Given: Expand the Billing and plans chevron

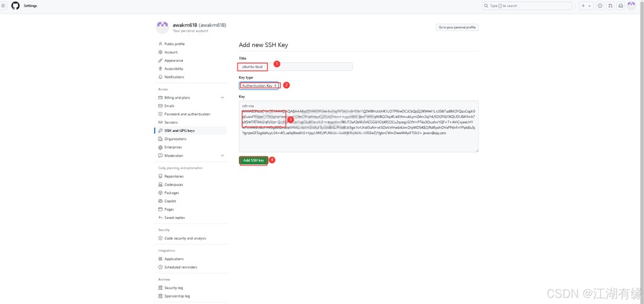Looking at the screenshot, I should point(222,98).
